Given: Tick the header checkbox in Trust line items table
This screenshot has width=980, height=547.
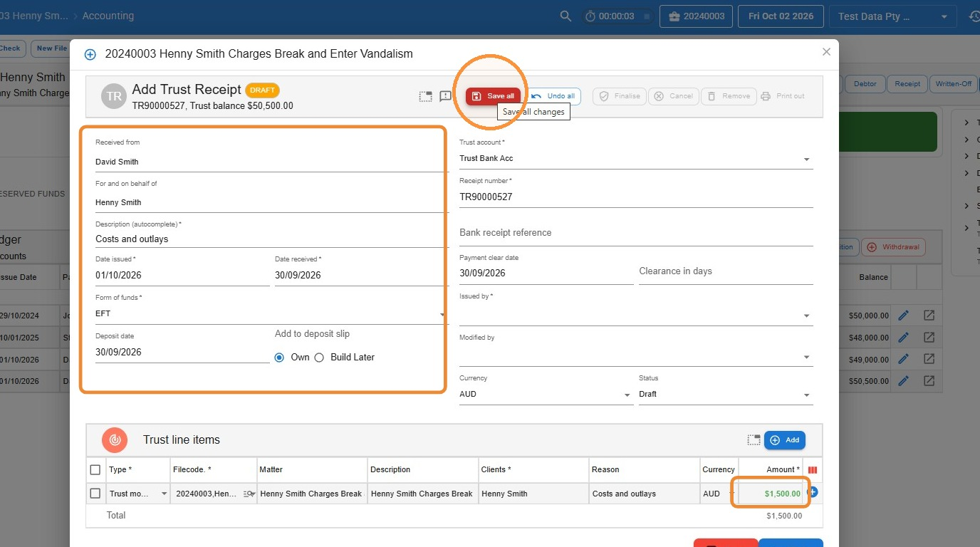Looking at the screenshot, I should [95, 469].
